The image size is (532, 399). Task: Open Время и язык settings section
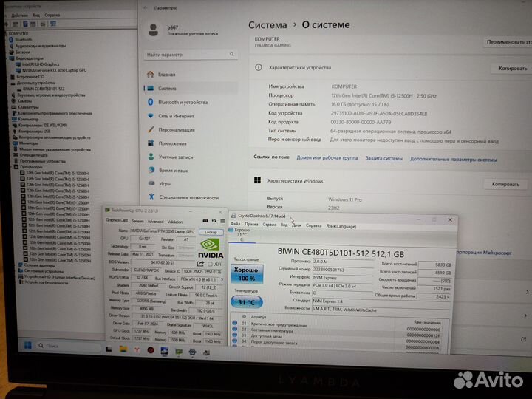coord(174,170)
